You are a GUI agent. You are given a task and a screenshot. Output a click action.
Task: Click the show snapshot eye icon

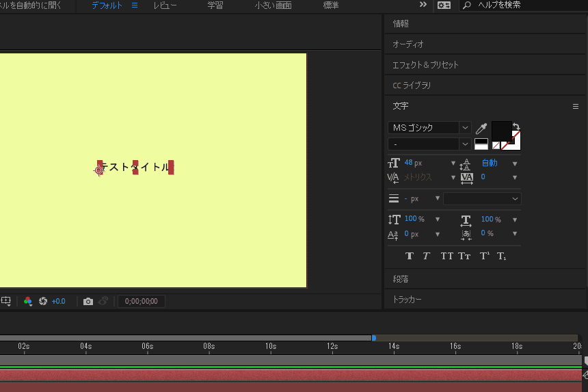click(103, 301)
